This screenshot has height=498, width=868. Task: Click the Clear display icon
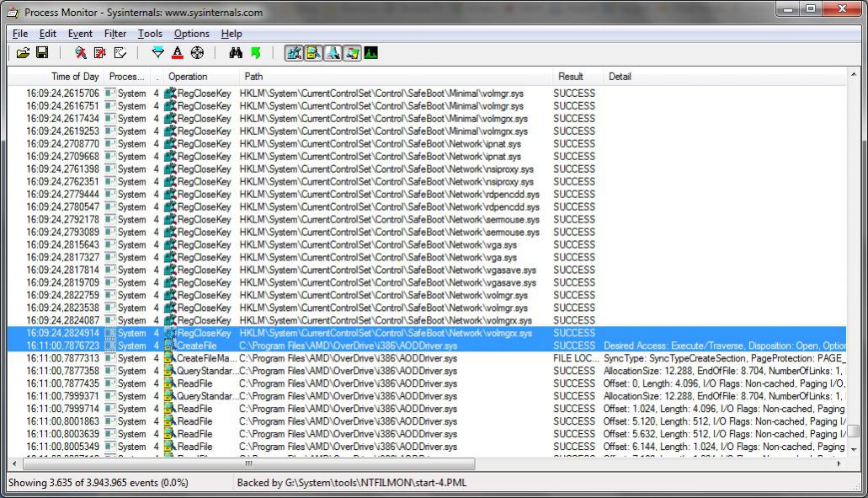click(120, 53)
